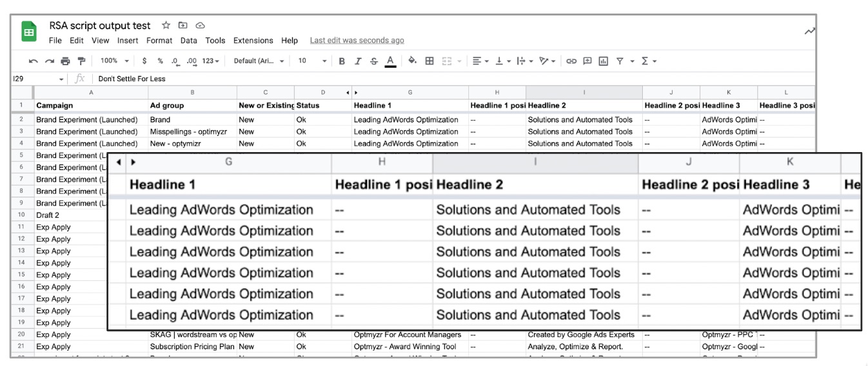
Task: Select row 10 header
Action: click(x=21, y=215)
